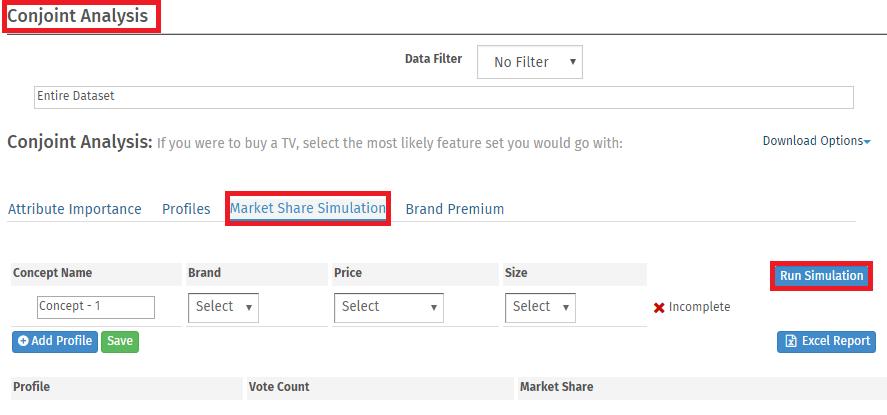Expand the Size Select dropdown
The height and width of the screenshot is (415, 887).
tap(541, 307)
